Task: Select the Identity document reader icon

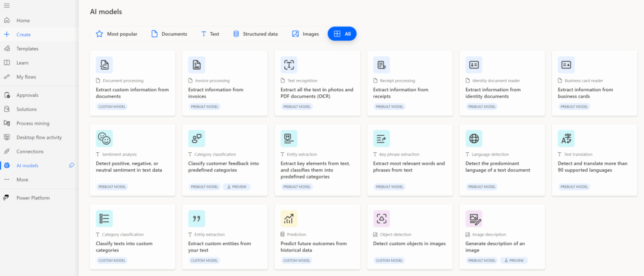Action: [x=474, y=65]
